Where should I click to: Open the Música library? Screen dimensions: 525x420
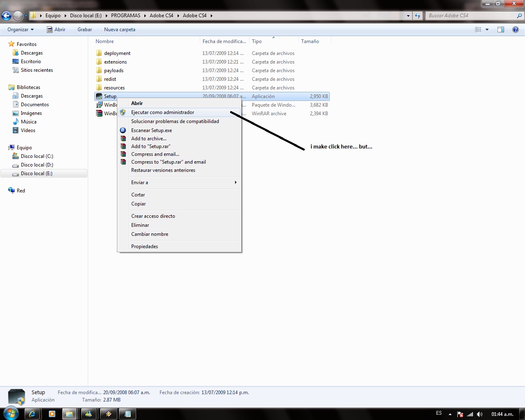(29, 122)
